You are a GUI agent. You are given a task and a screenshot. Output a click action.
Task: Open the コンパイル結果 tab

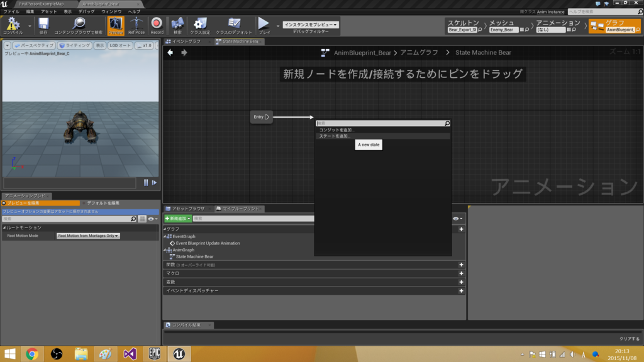tap(186, 325)
